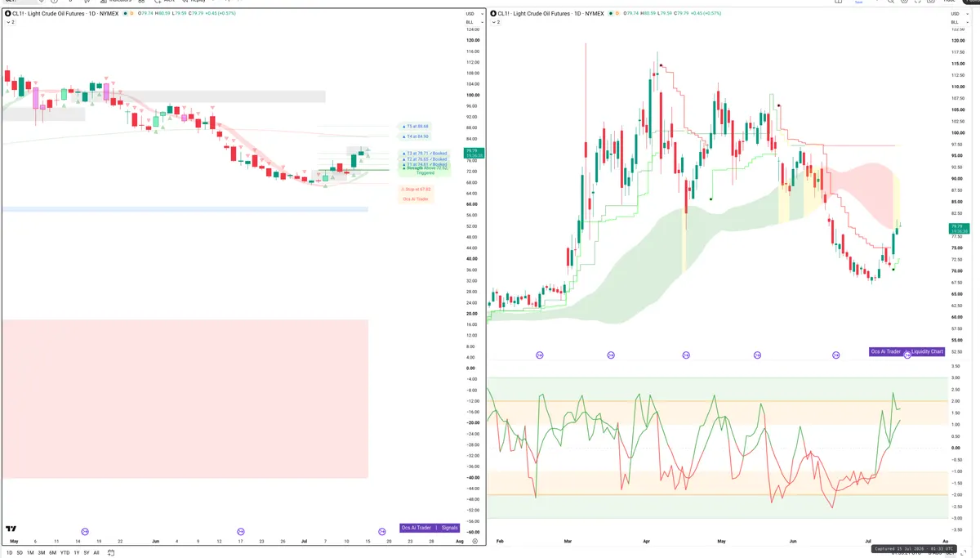Click the February event marker in right chart
The width and height of the screenshot is (980, 558).
pyautogui.click(x=539, y=355)
